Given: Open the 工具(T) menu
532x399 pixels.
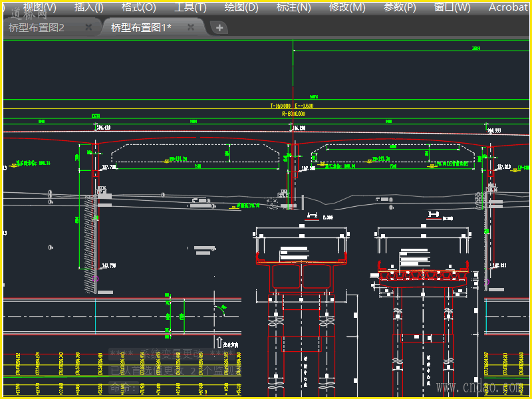Looking at the screenshot, I should pyautogui.click(x=190, y=7).
